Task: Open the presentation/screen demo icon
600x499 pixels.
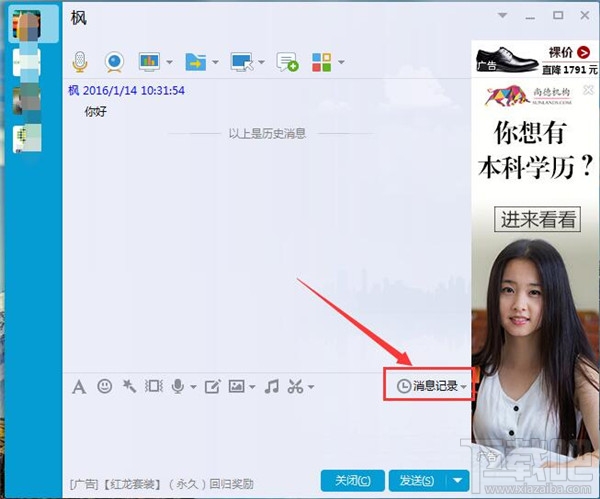Action: (149, 62)
